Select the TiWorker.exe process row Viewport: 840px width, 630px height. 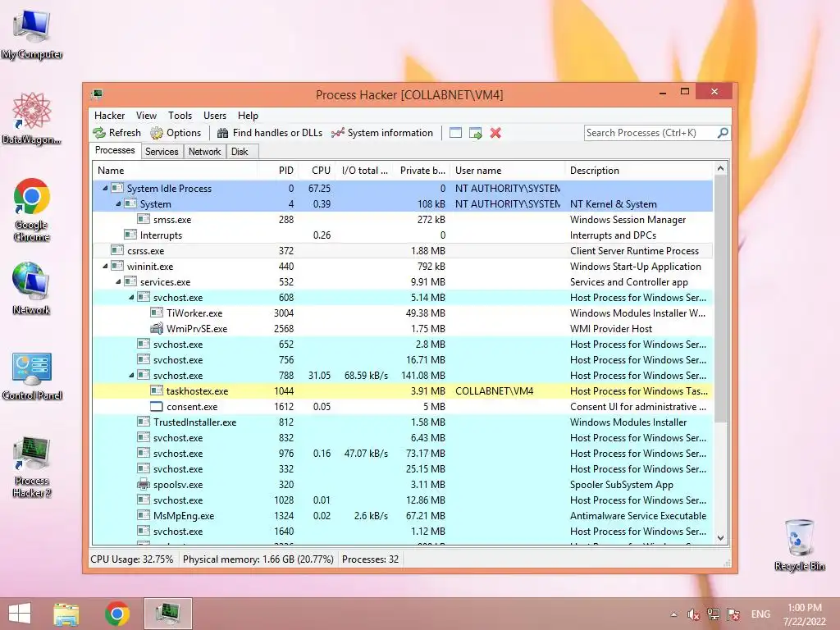point(403,313)
